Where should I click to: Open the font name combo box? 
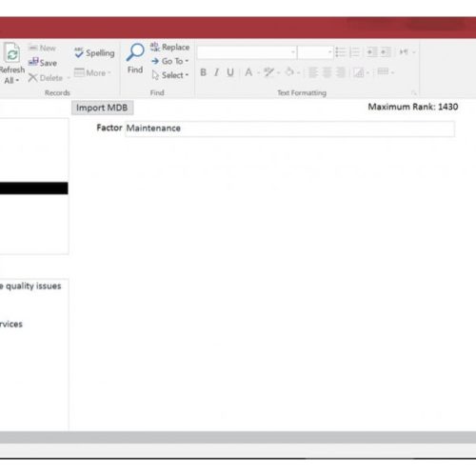pyautogui.click(x=247, y=52)
